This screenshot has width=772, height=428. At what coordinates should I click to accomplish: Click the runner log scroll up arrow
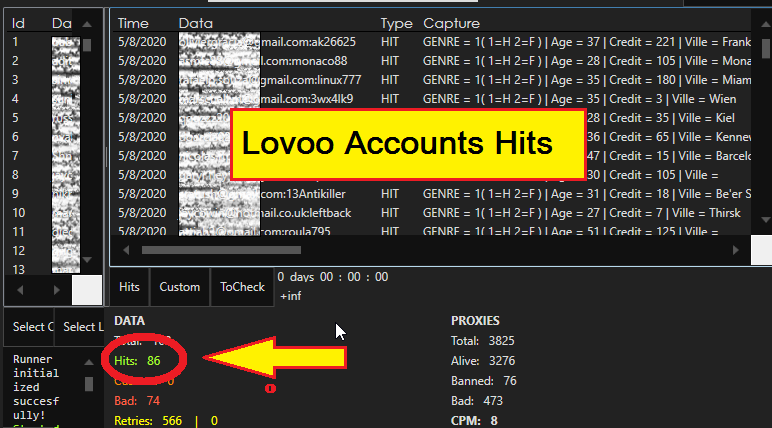(89, 362)
